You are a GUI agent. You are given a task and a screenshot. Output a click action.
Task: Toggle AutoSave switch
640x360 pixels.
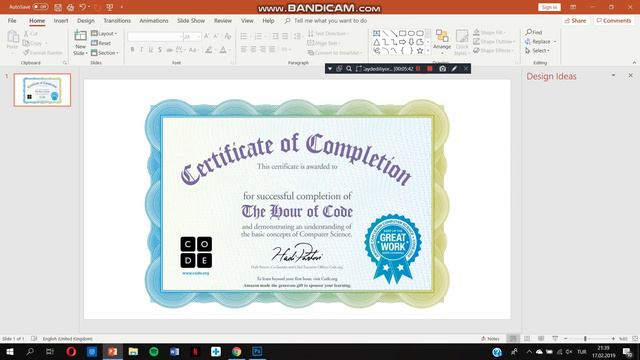tap(40, 7)
